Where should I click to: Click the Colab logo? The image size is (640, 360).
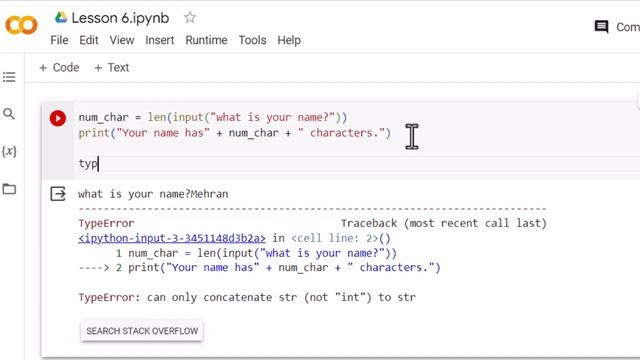point(21,25)
